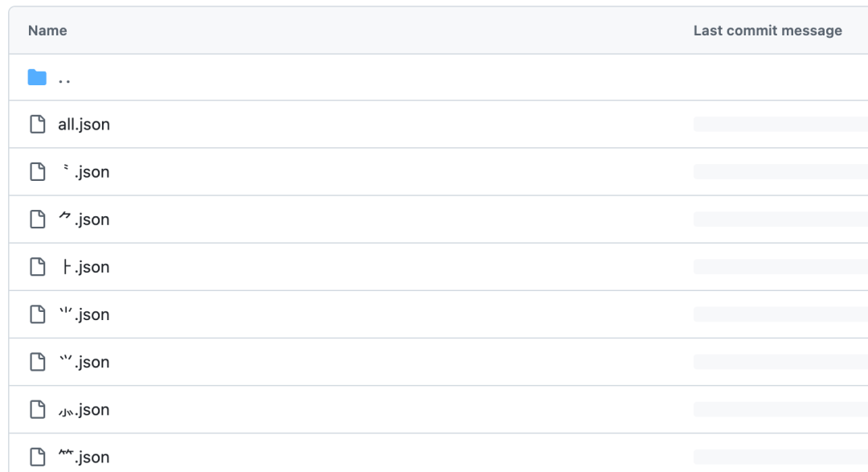Open the all.json file
868x472 pixels.
coord(84,125)
